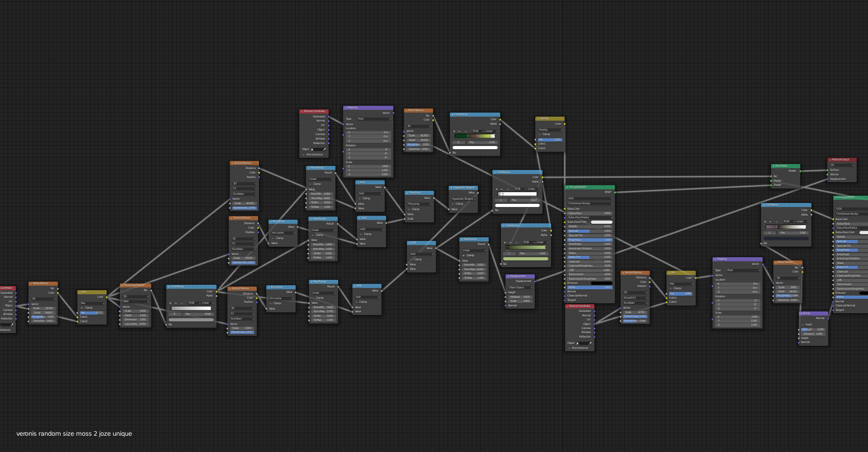
Task: Open the Object Space dropdown in Displacement node
Action: point(520,287)
